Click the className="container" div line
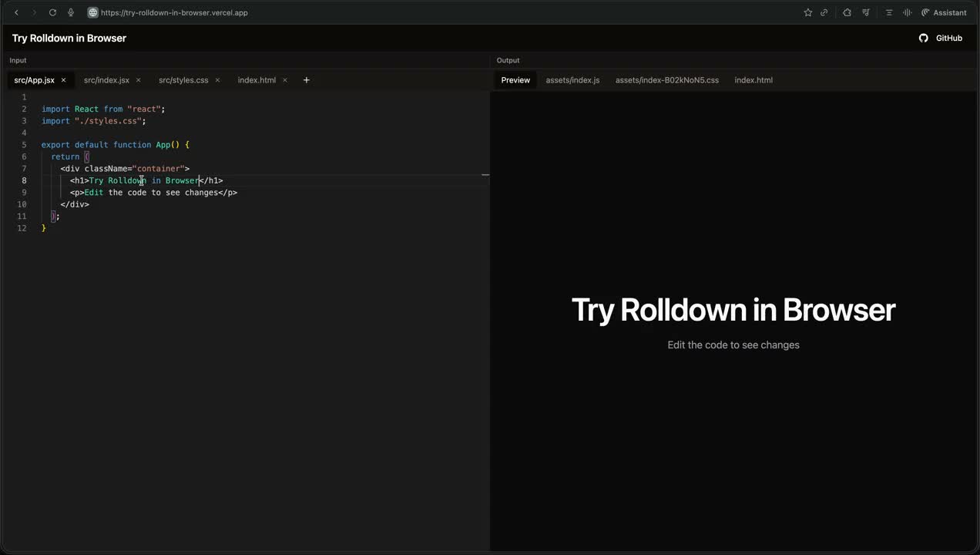This screenshot has height=555, width=980. click(x=125, y=169)
